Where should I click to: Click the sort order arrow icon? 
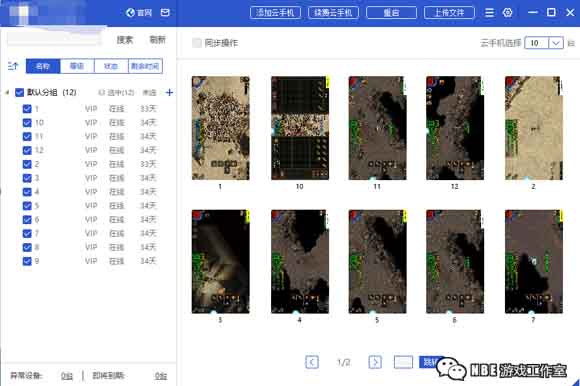click(x=13, y=66)
